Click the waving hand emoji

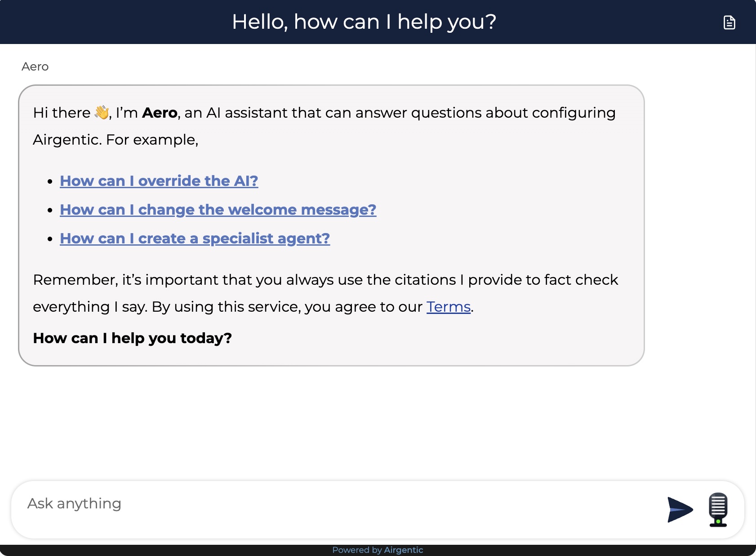[x=102, y=112]
